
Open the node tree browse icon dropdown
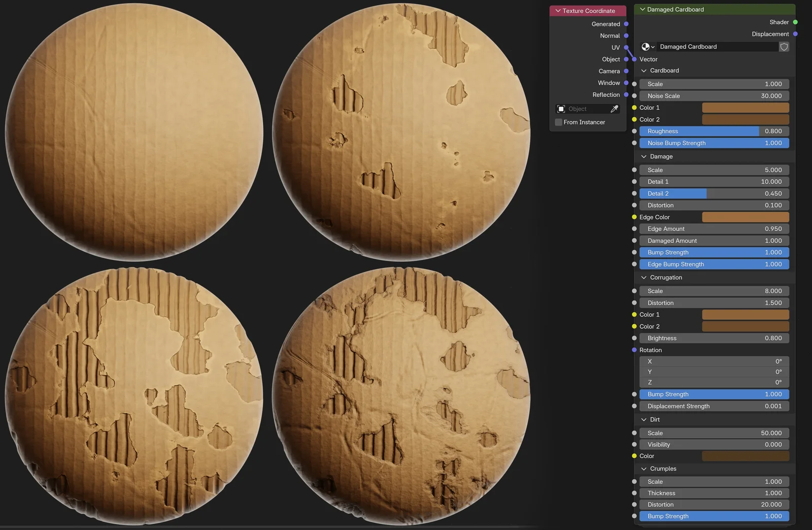(647, 47)
